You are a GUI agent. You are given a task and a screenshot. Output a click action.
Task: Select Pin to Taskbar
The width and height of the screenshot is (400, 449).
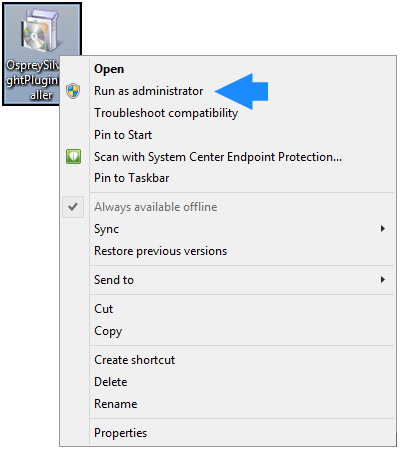[132, 178]
